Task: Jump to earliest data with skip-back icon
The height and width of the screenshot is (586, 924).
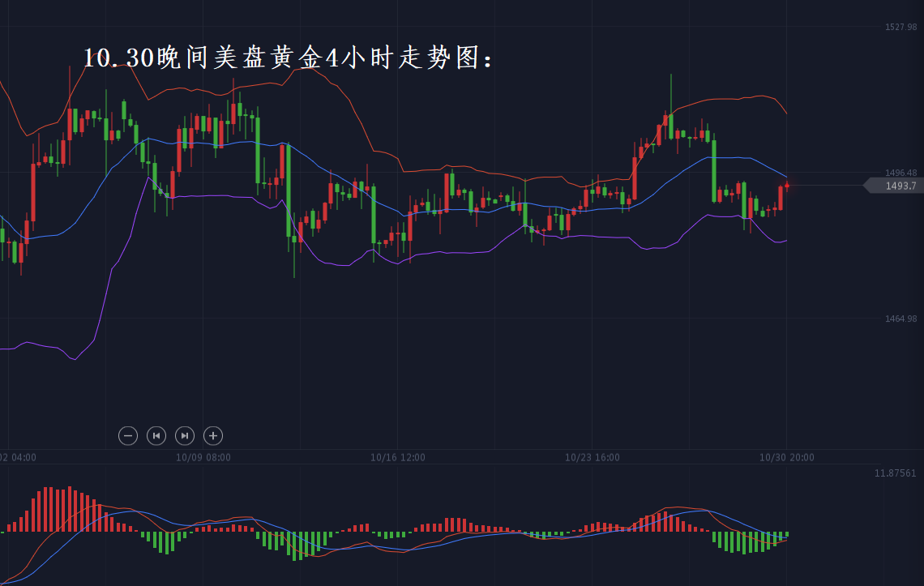Action: coord(156,436)
